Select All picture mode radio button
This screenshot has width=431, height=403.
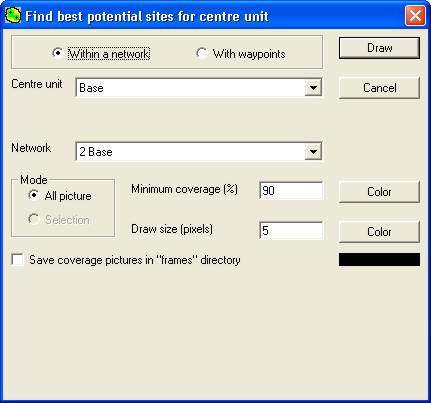click(33, 195)
